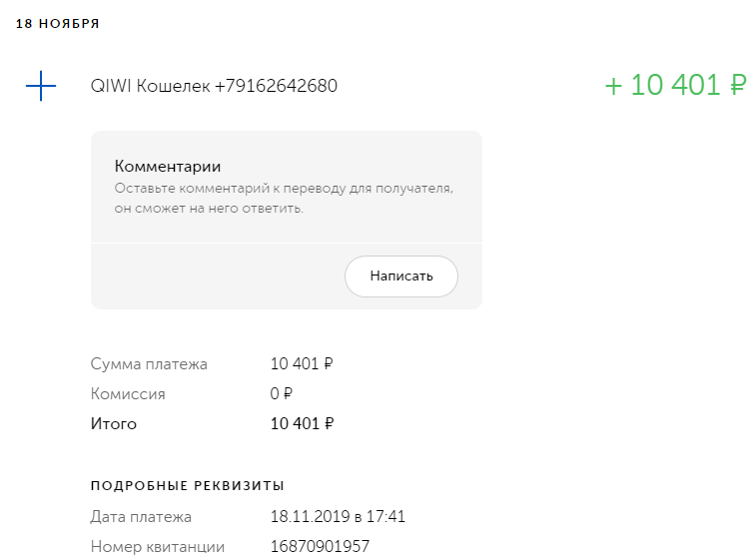Viewport: 754px width, 560px height.
Task: Click the comment hint text about the recipient
Action: pyautogui.click(x=284, y=198)
